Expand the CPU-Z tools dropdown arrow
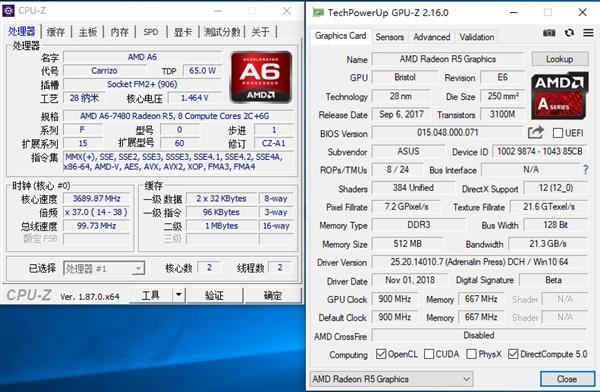This screenshot has height=392, width=600. [x=178, y=295]
